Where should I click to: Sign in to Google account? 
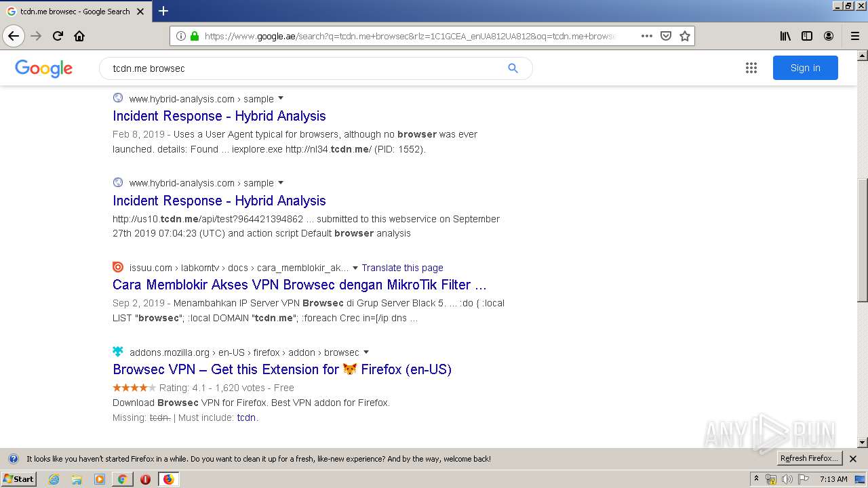805,68
